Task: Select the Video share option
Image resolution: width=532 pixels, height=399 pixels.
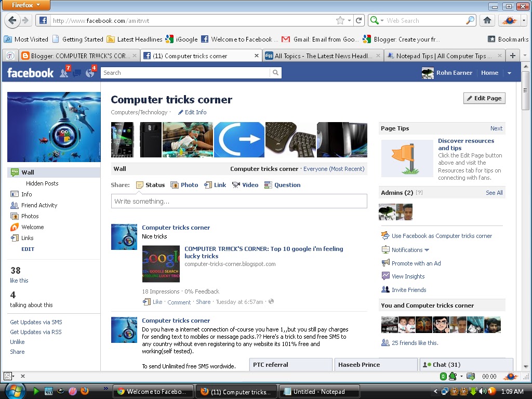Action: [245, 185]
